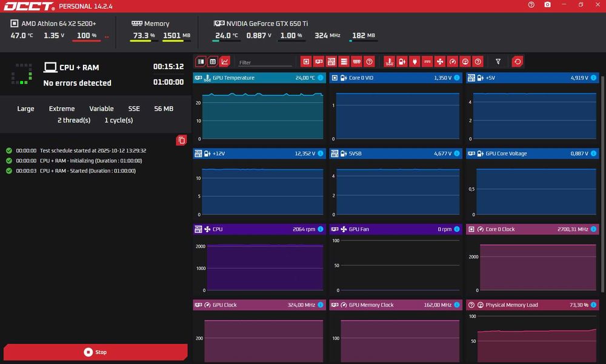The height and width of the screenshot is (364, 606).
Task: Switch to the graph view layout
Action: pyautogui.click(x=225, y=61)
